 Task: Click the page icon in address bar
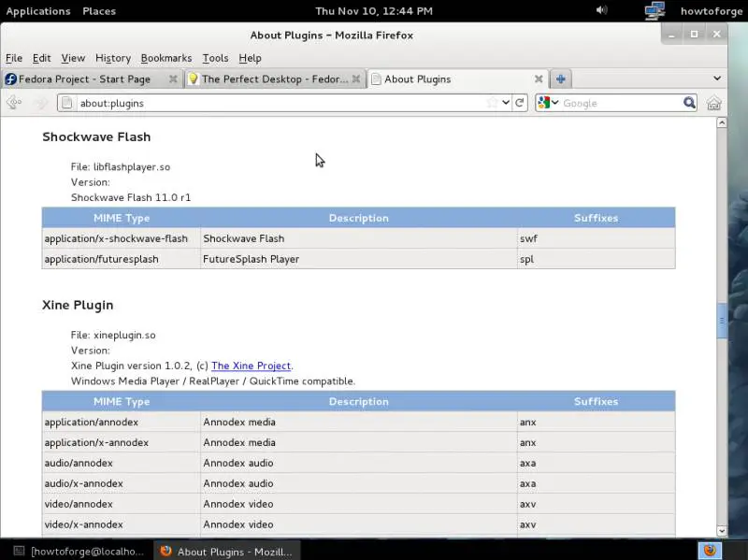coord(66,103)
